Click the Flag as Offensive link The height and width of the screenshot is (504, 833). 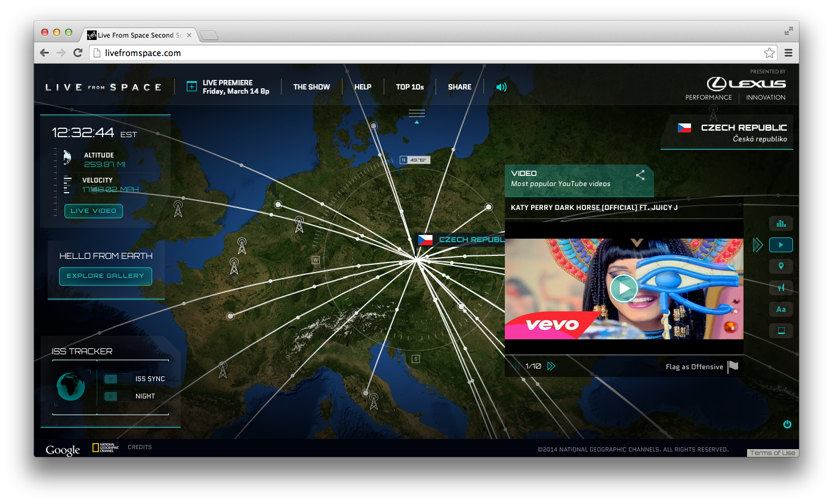point(695,367)
